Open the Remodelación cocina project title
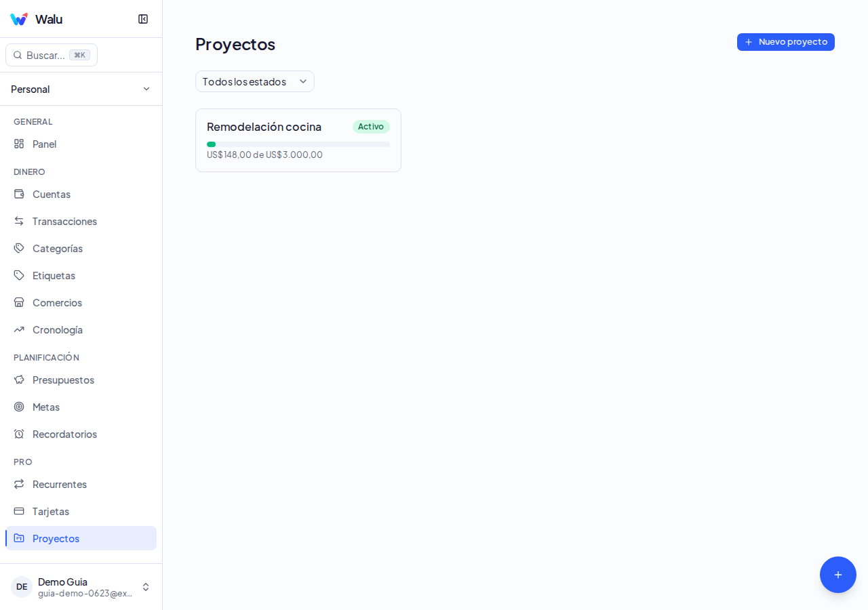Viewport: 868px width, 610px height. [264, 127]
